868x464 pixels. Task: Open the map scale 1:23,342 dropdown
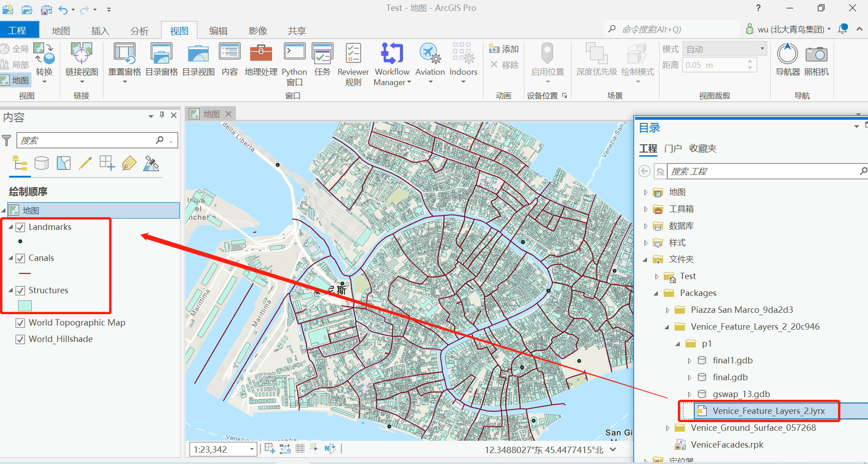252,449
